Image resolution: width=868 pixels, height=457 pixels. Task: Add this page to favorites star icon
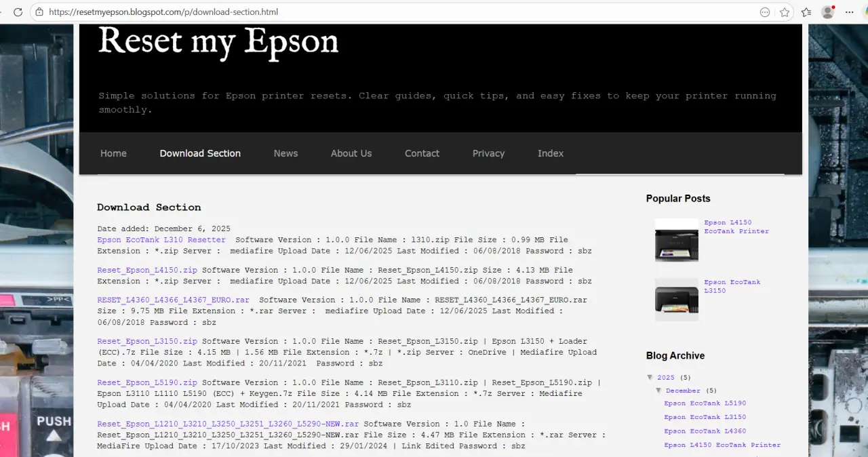785,12
